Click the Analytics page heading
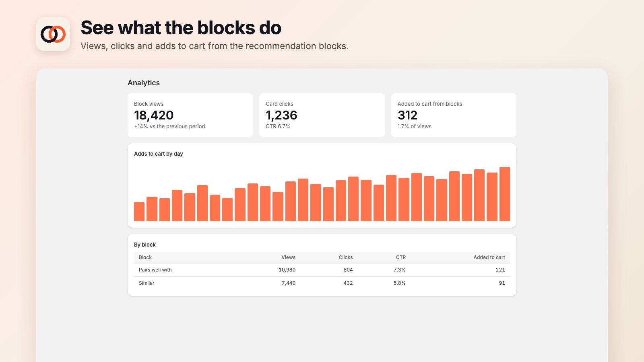644x362 pixels. coord(144,83)
